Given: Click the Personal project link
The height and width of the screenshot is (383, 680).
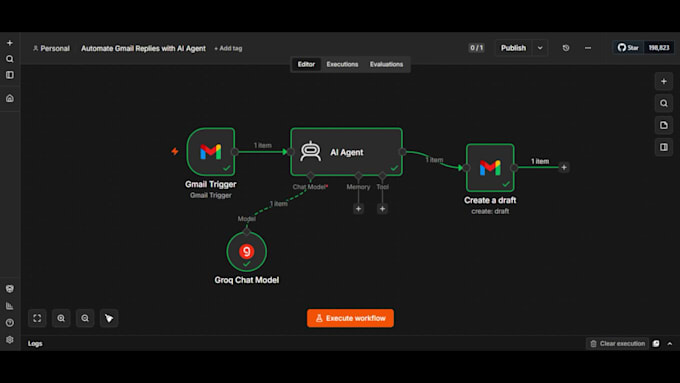Looking at the screenshot, I should 51,48.
